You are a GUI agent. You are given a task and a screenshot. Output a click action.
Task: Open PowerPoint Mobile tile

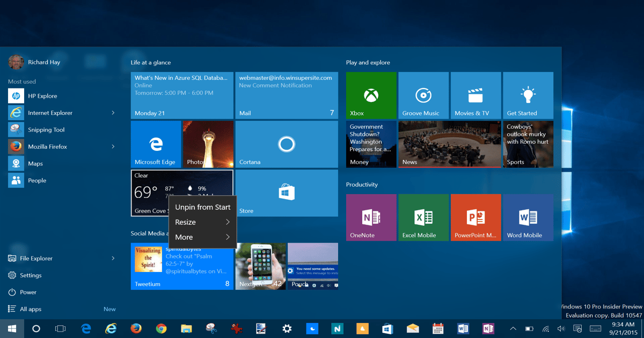(x=475, y=217)
